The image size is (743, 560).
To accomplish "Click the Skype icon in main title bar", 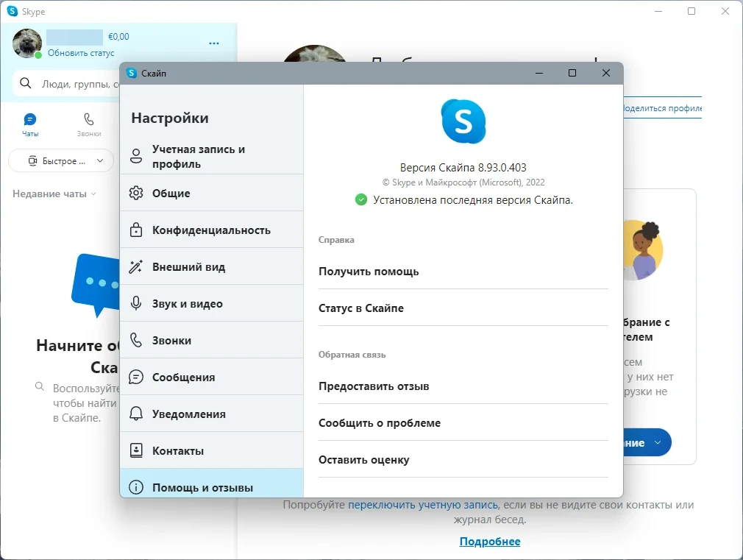I will 13,11.
